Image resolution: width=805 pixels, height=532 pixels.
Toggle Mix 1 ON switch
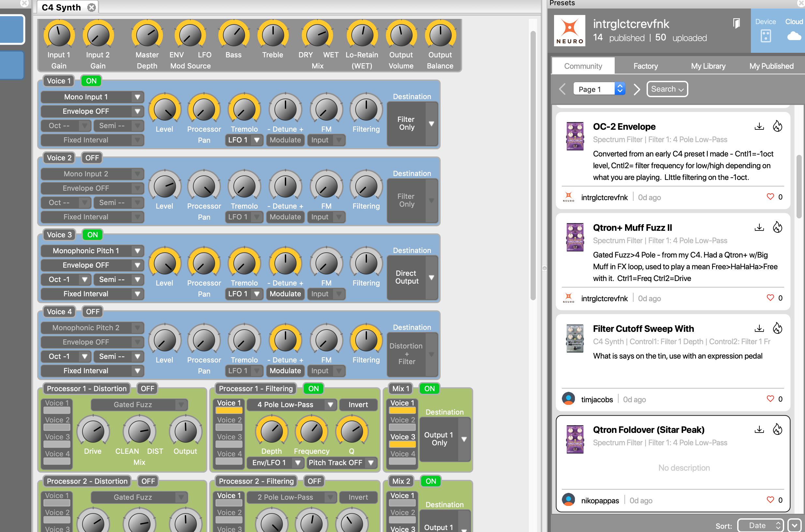coord(430,389)
